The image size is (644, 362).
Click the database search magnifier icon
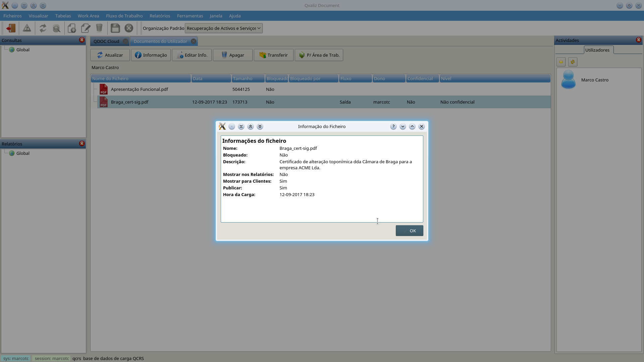57,28
